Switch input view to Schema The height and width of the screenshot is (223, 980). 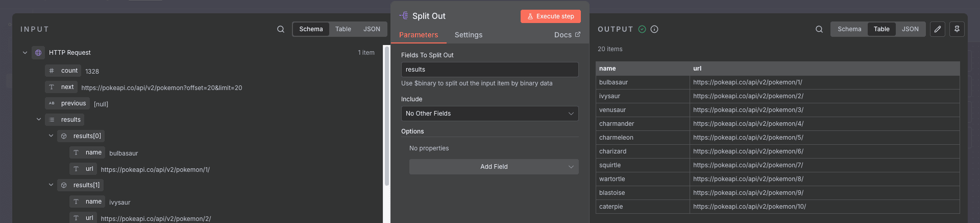click(x=311, y=29)
